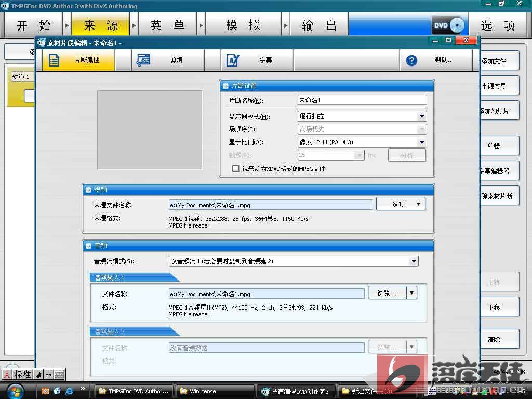Go to the 开始 stage in main window

tap(33, 25)
